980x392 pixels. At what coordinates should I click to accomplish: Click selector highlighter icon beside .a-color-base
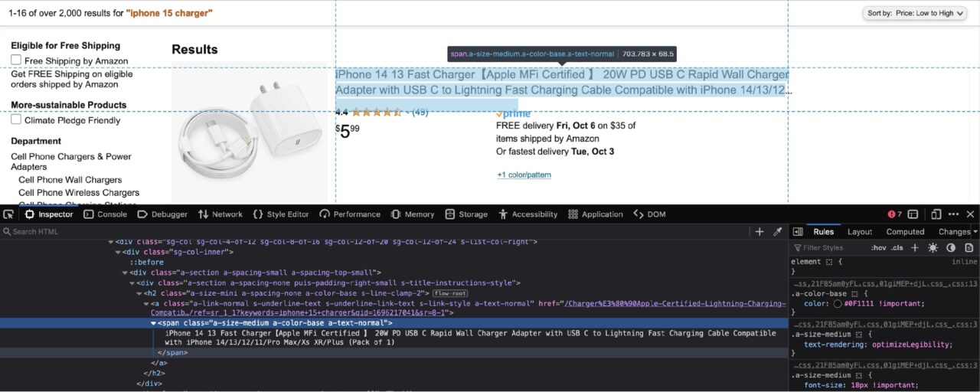tap(854, 294)
